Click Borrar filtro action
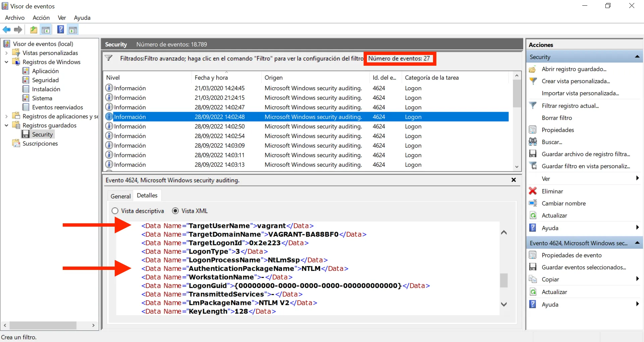Screen dimensions: 644x342 pos(557,118)
